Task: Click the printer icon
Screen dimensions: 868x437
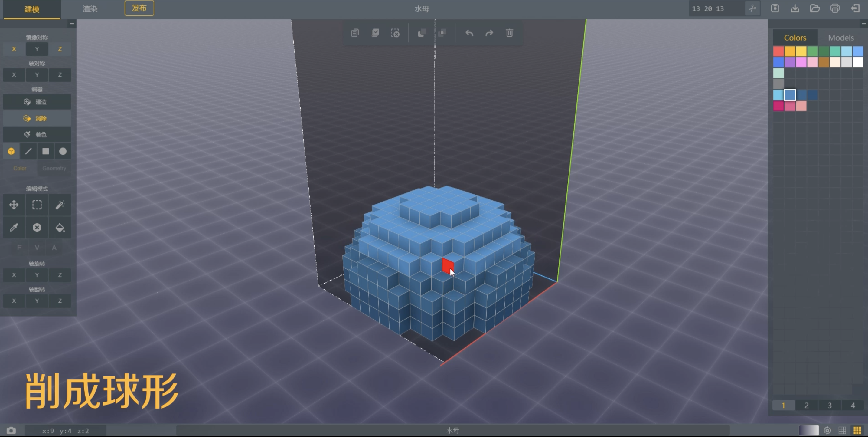Action: click(x=835, y=8)
